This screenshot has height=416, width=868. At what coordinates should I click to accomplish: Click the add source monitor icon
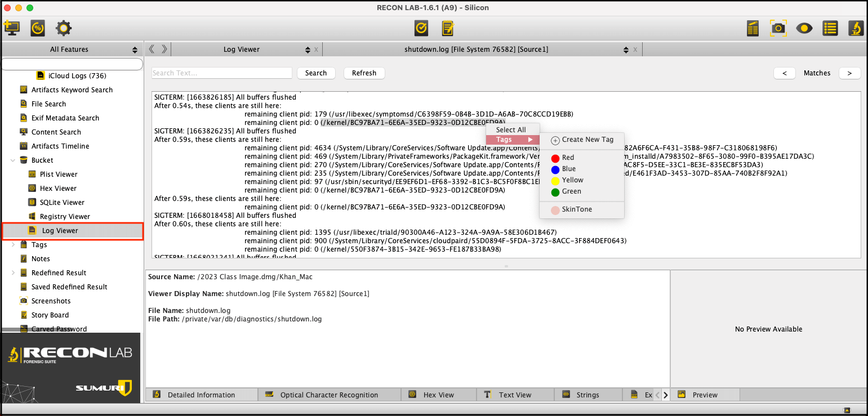point(12,28)
